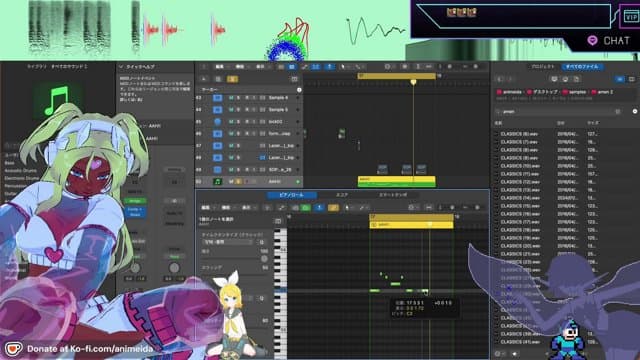Click the piano roll inspector toggle icon

278,221
